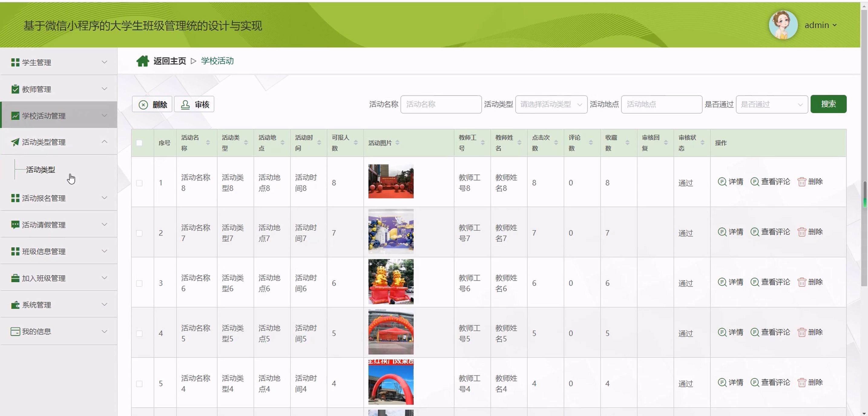Click 查看评论 icon for 活动名称8 row

pos(755,182)
